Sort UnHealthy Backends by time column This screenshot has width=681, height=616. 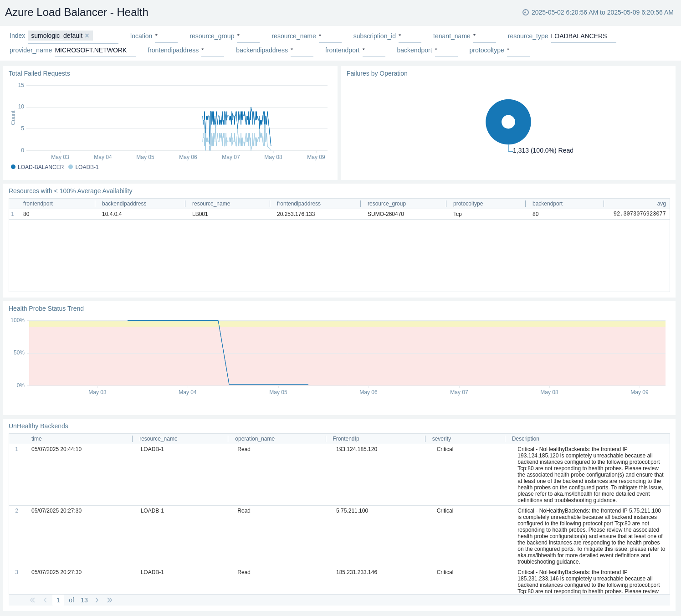pos(36,439)
